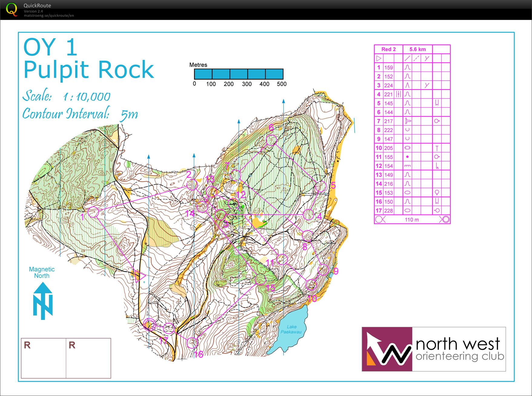Select control circle 7 on the map
Viewport: 532px width, 396px height.
click(235, 175)
